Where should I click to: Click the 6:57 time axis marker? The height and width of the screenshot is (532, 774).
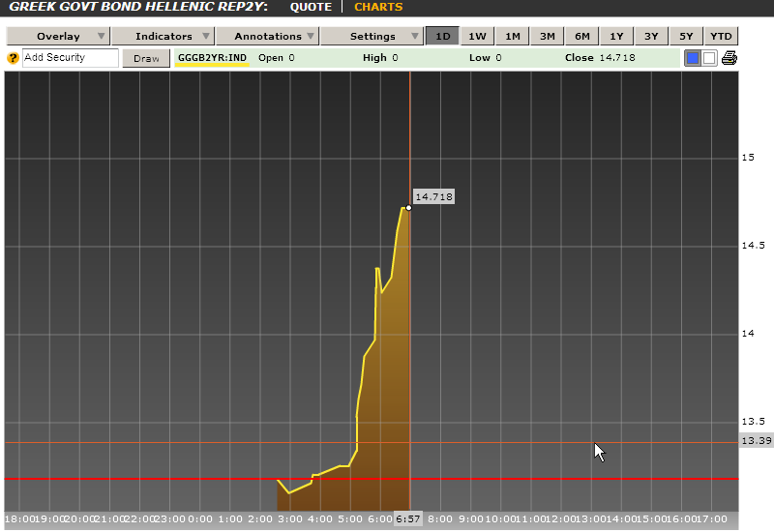407,519
